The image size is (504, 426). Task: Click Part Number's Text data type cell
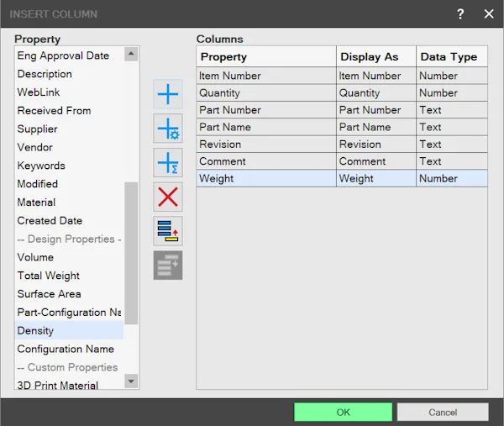pos(452,110)
